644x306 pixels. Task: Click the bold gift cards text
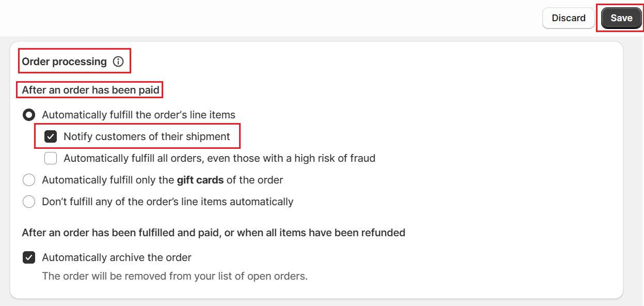click(x=200, y=180)
